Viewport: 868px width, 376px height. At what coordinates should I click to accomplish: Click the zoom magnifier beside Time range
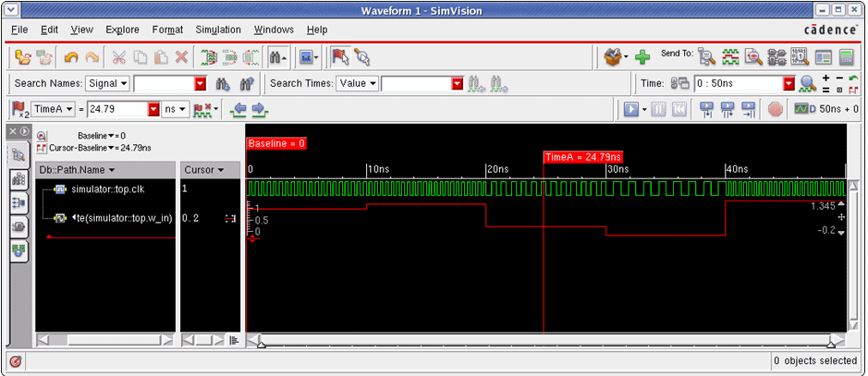tap(807, 83)
